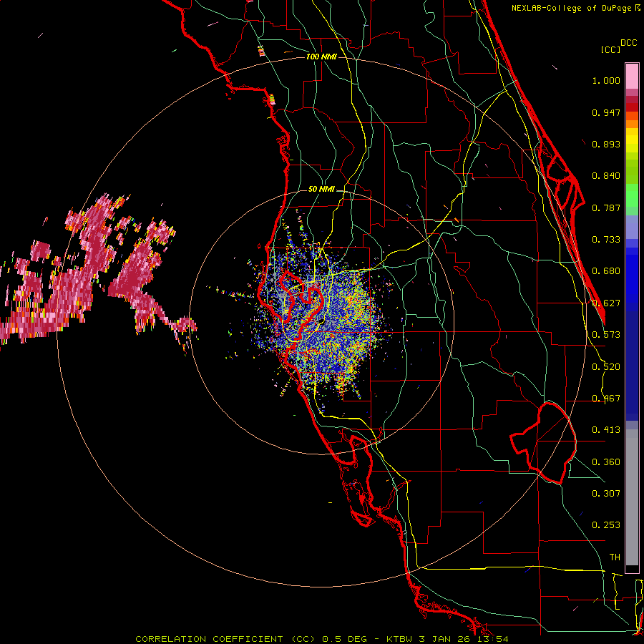Click the 0.680 color scale value
Viewport: 644px width, 644px height.
coord(606,271)
